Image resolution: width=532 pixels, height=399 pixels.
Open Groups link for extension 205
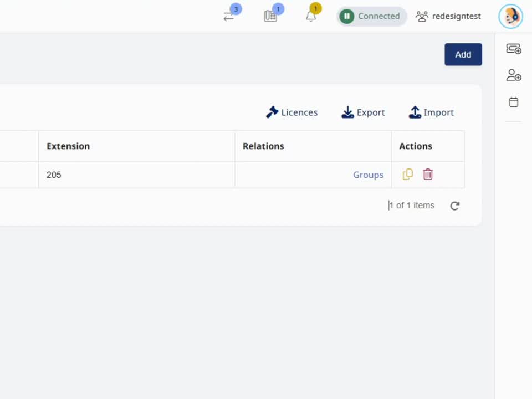click(x=368, y=175)
